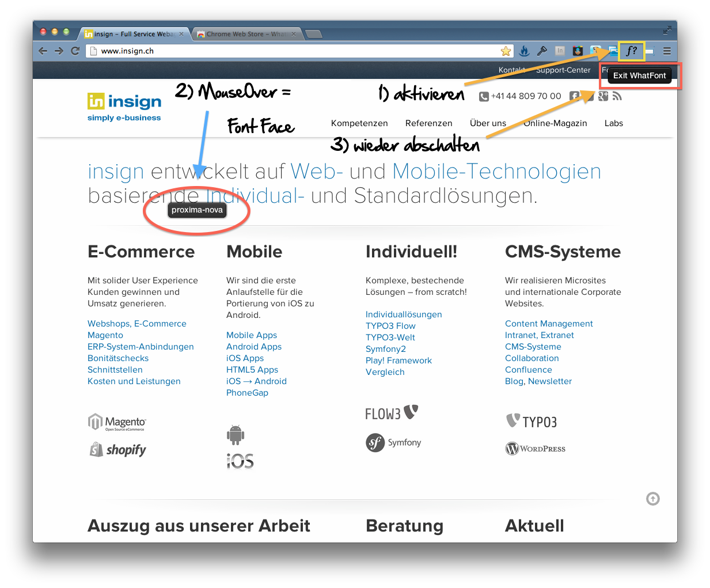
Task: Click the extension icon with colored top stripe
Action: (x=578, y=51)
